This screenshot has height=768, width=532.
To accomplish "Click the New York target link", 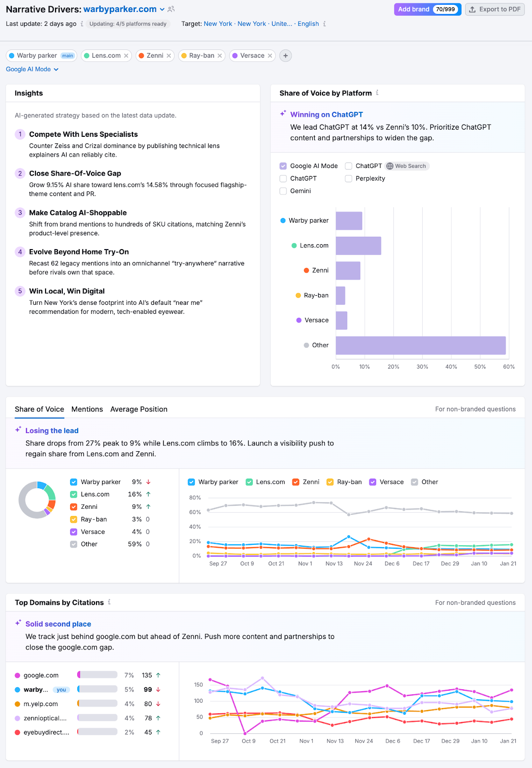I will (x=218, y=24).
